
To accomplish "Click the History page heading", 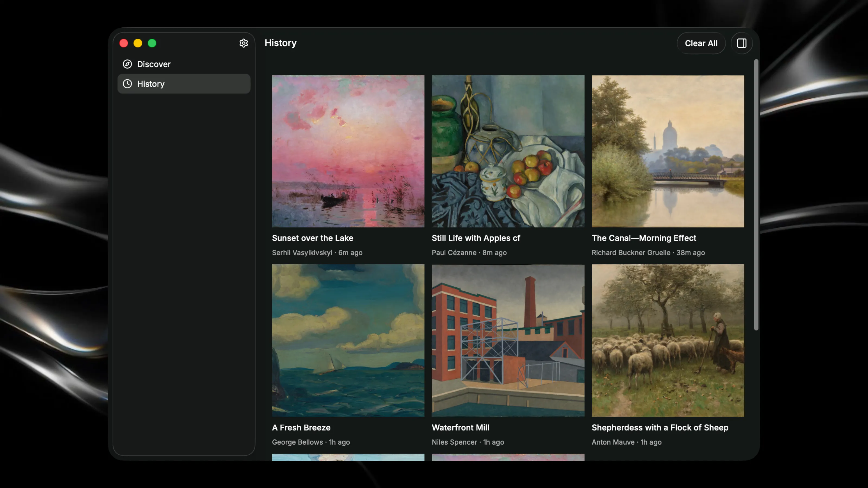I will tap(281, 43).
